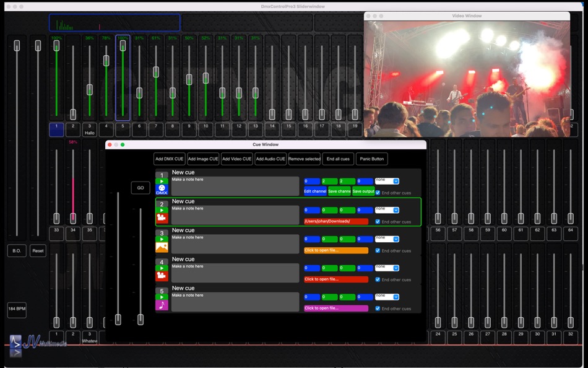The width and height of the screenshot is (588, 368).
Task: Open the 'none' dropdown of cue 1
Action: click(387, 181)
